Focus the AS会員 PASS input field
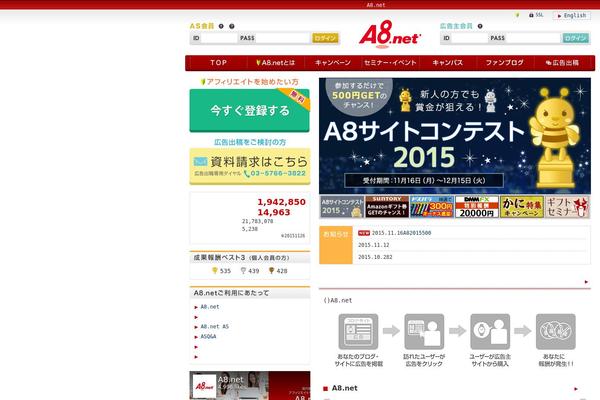Image resolution: width=600 pixels, height=400 pixels. point(282,38)
